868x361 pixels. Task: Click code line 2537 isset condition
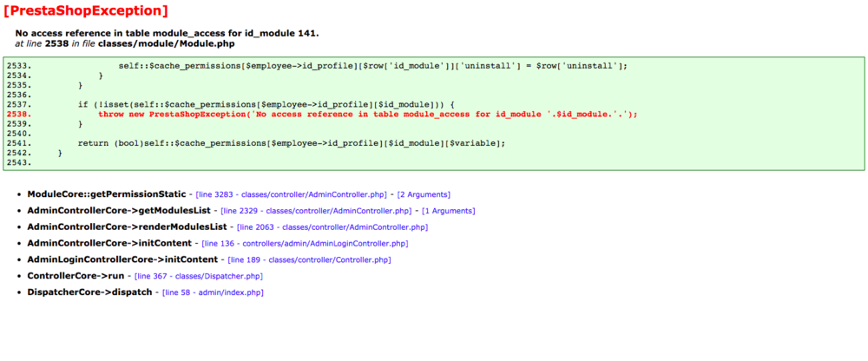click(266, 105)
